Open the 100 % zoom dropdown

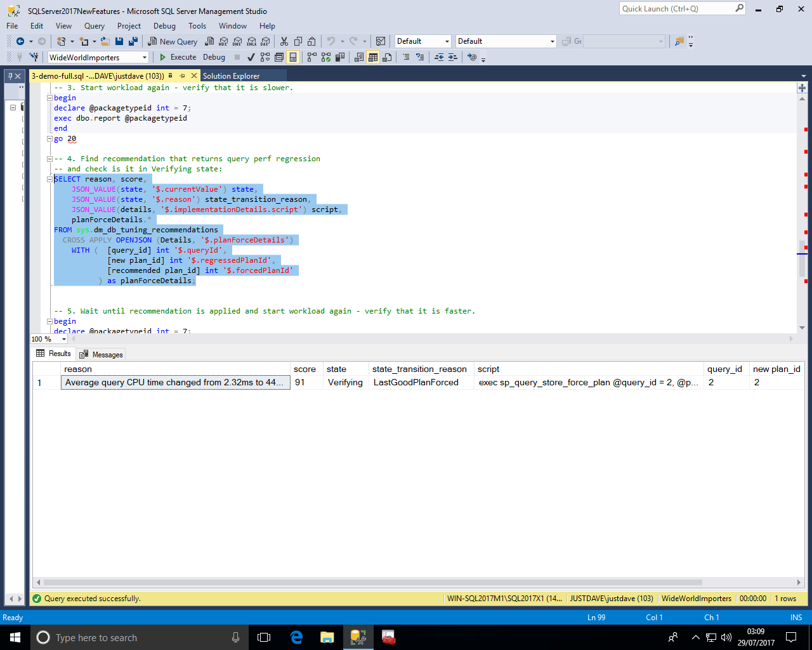click(x=63, y=339)
